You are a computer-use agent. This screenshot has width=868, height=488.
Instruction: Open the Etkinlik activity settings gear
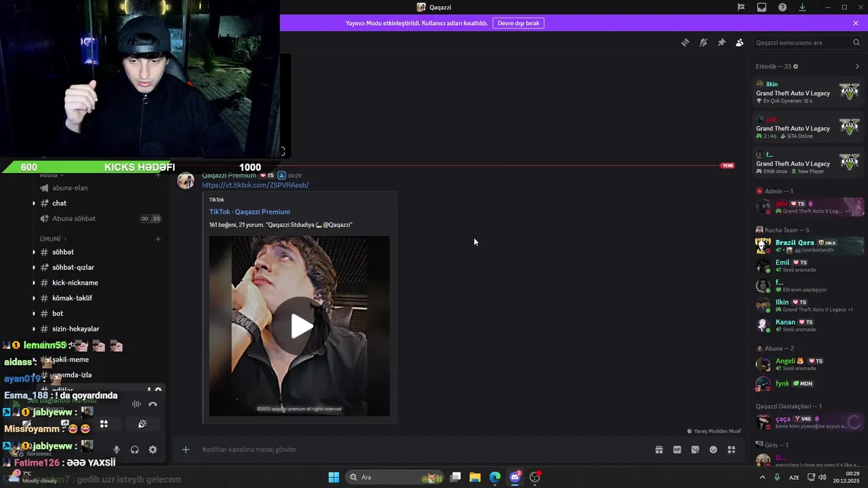point(795,66)
